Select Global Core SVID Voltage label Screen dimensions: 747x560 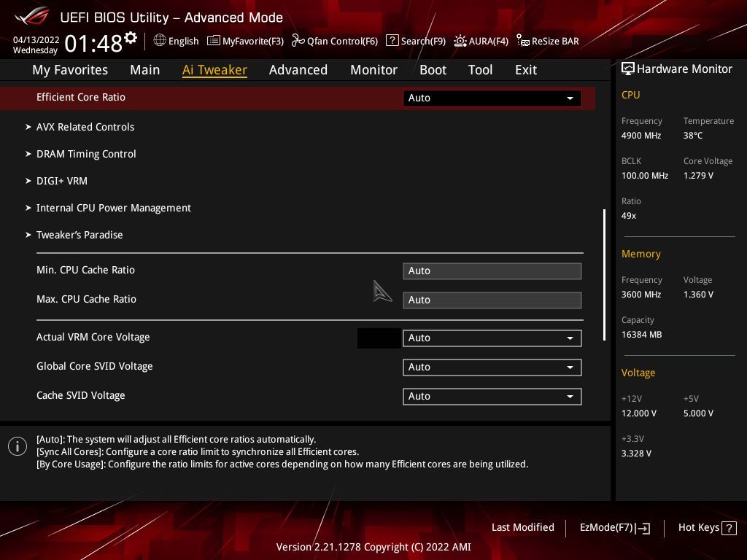94,366
